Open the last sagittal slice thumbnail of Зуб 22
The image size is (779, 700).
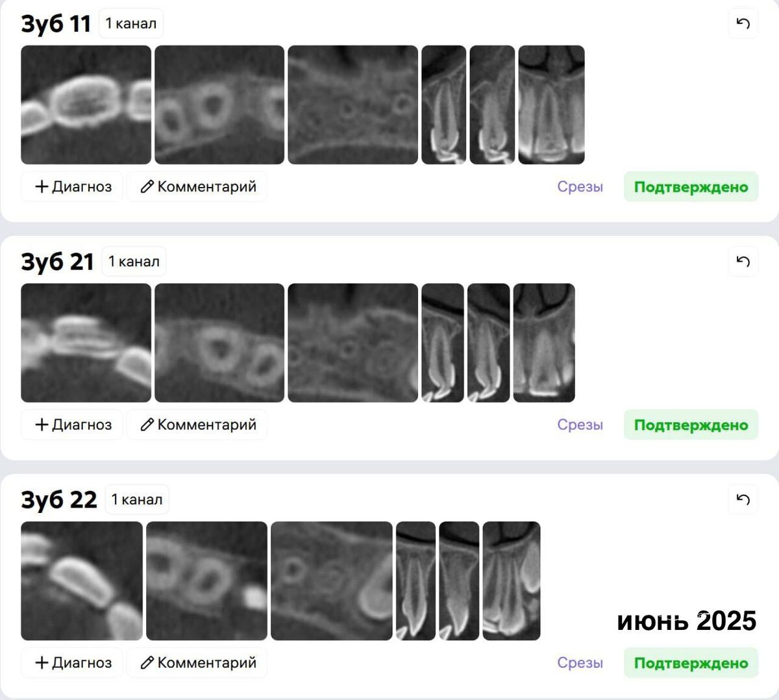(512, 581)
